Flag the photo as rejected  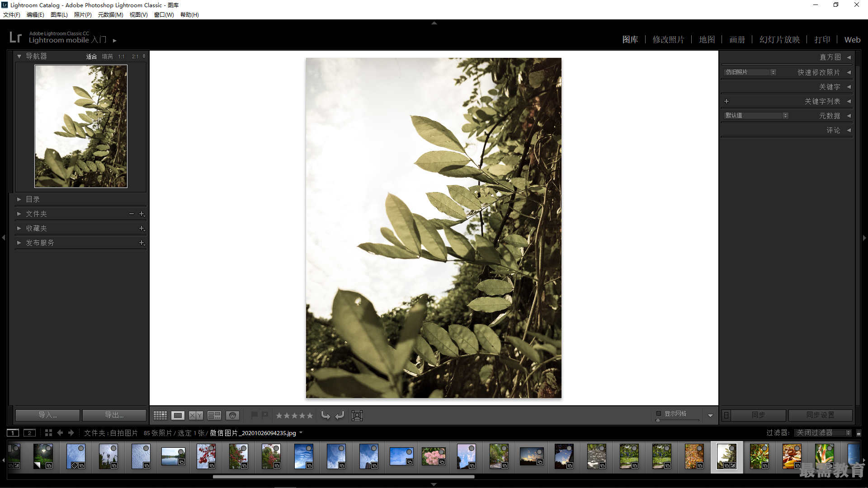[265, 415]
